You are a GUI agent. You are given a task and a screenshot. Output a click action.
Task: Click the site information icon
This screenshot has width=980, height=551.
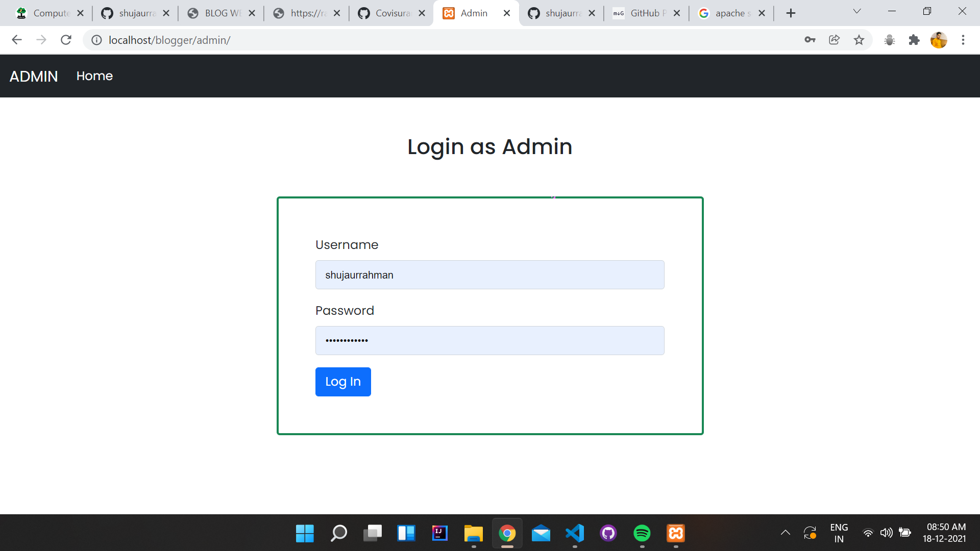(96, 40)
